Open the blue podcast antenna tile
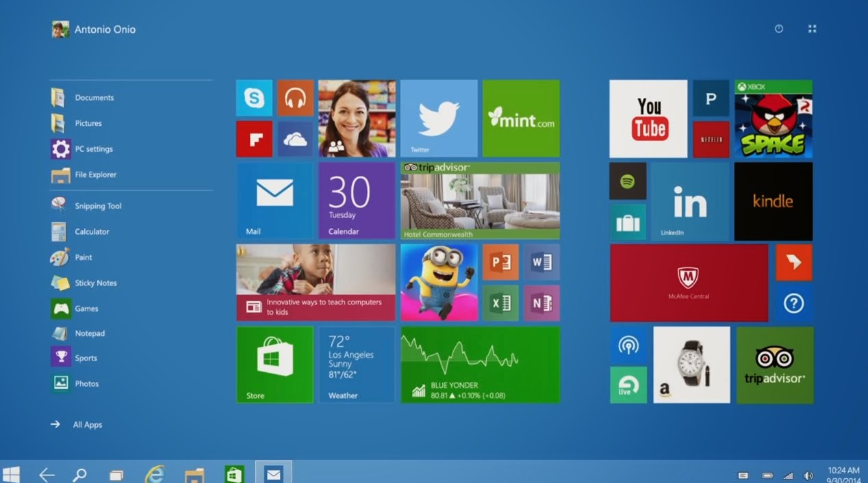The image size is (868, 483). 628,345
